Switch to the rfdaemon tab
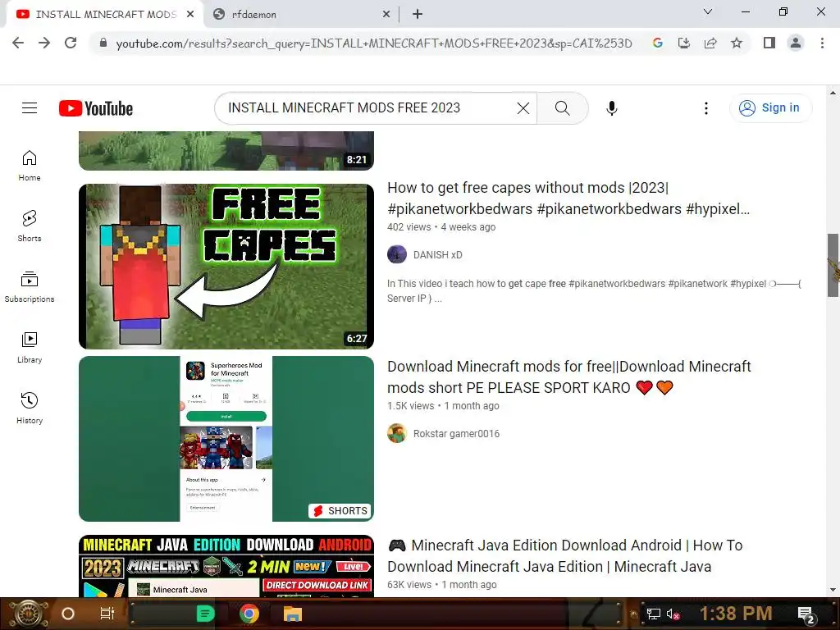Image resolution: width=840 pixels, height=630 pixels. coord(302,15)
